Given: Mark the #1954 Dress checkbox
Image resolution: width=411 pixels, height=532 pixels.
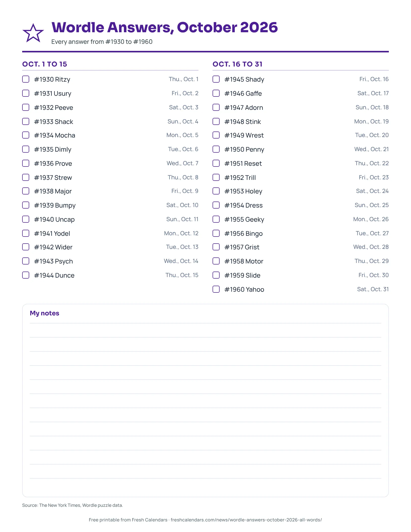Looking at the screenshot, I should point(216,205).
